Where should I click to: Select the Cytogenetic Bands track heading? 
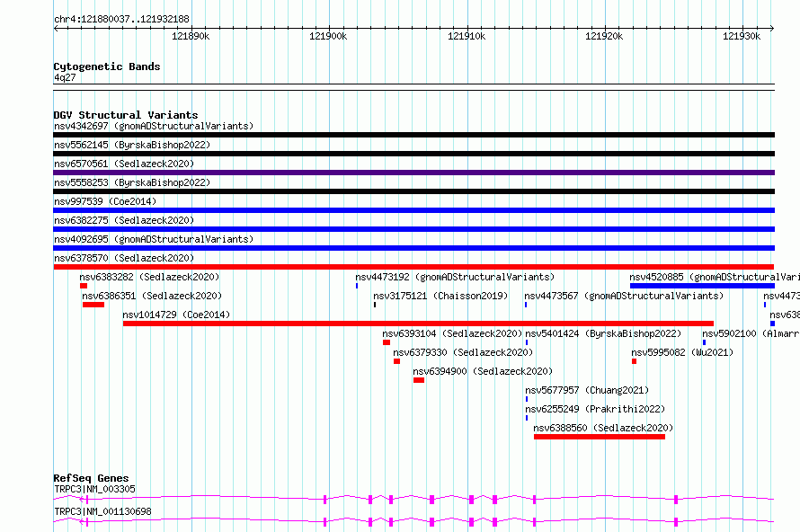pyautogui.click(x=107, y=66)
